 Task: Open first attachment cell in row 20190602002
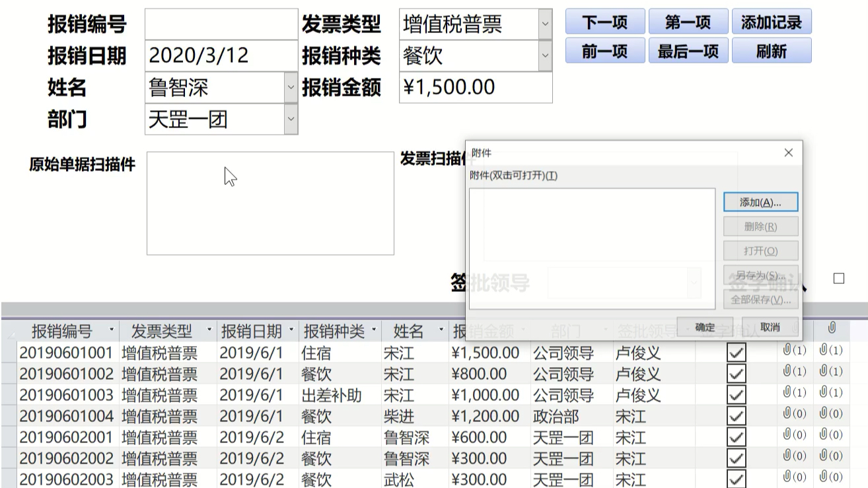tap(795, 456)
